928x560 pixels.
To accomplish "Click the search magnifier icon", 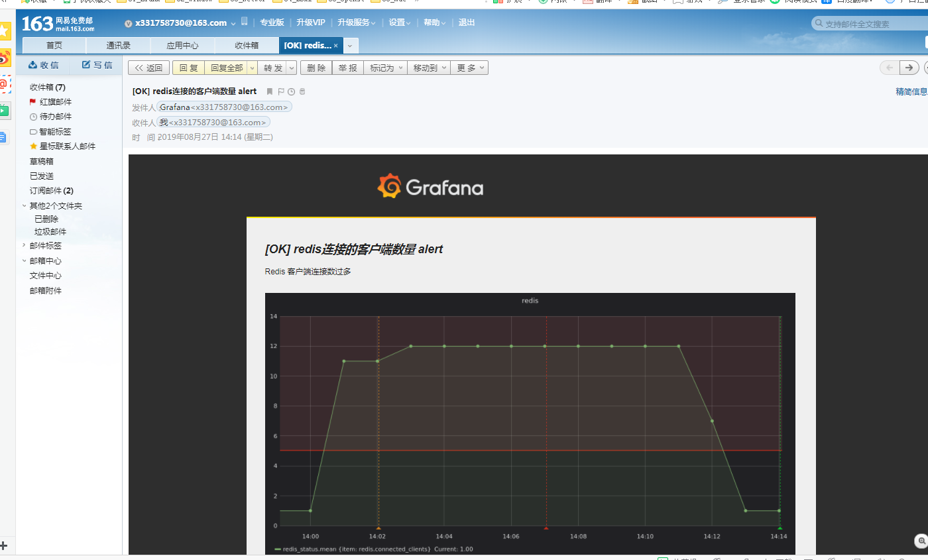I will pyautogui.click(x=819, y=24).
